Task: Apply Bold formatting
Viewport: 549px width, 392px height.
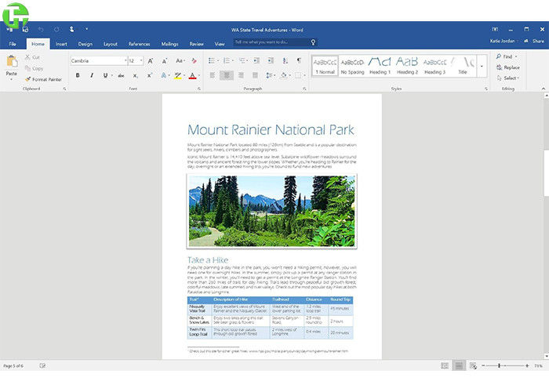Action: click(78, 75)
